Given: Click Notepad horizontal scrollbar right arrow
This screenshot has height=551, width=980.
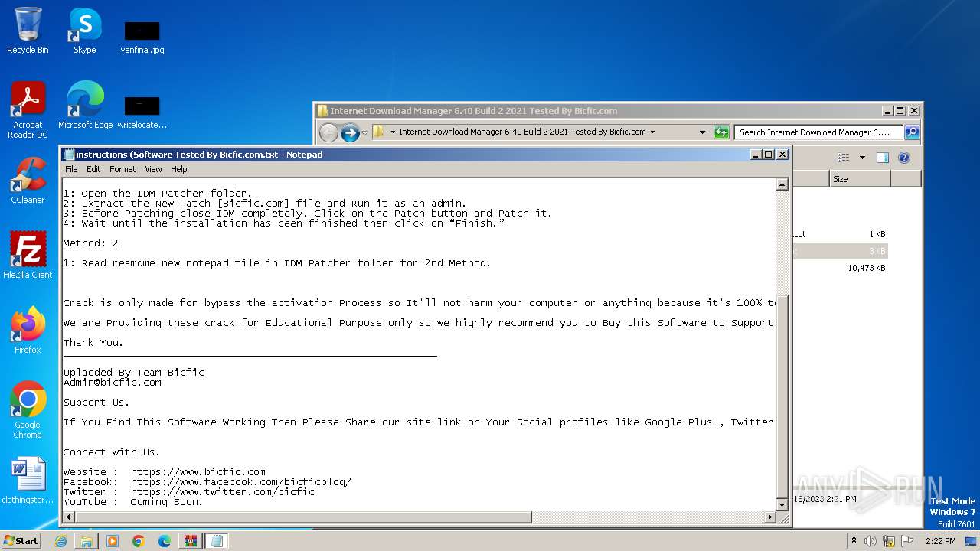Looking at the screenshot, I should (x=770, y=517).
